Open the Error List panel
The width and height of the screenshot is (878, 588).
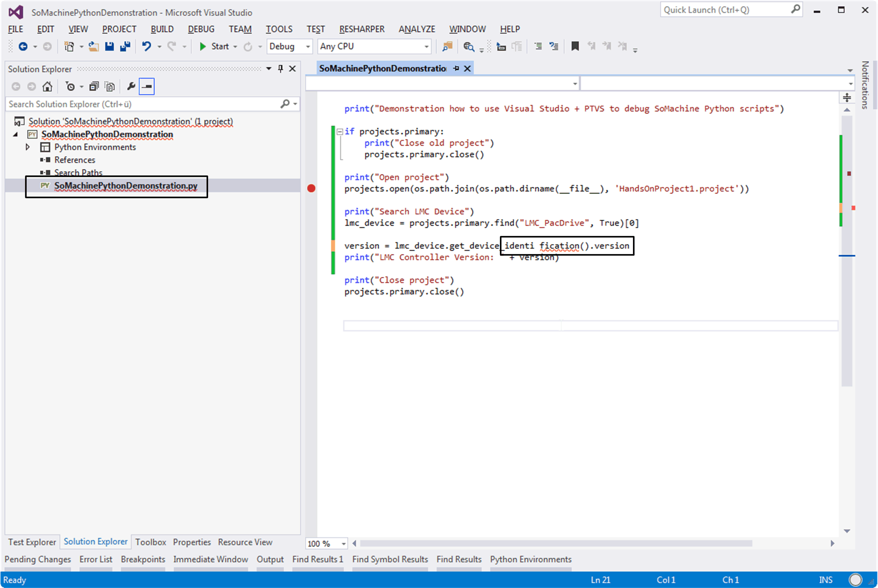96,560
